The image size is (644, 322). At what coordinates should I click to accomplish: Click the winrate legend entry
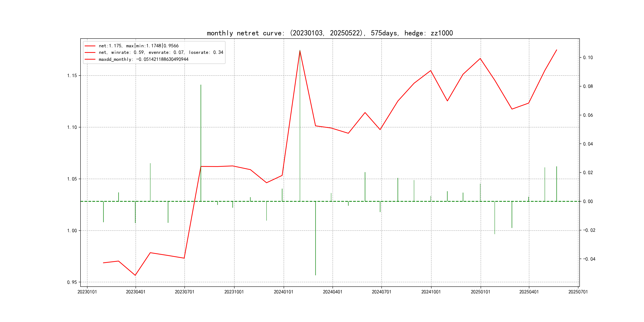tap(161, 52)
